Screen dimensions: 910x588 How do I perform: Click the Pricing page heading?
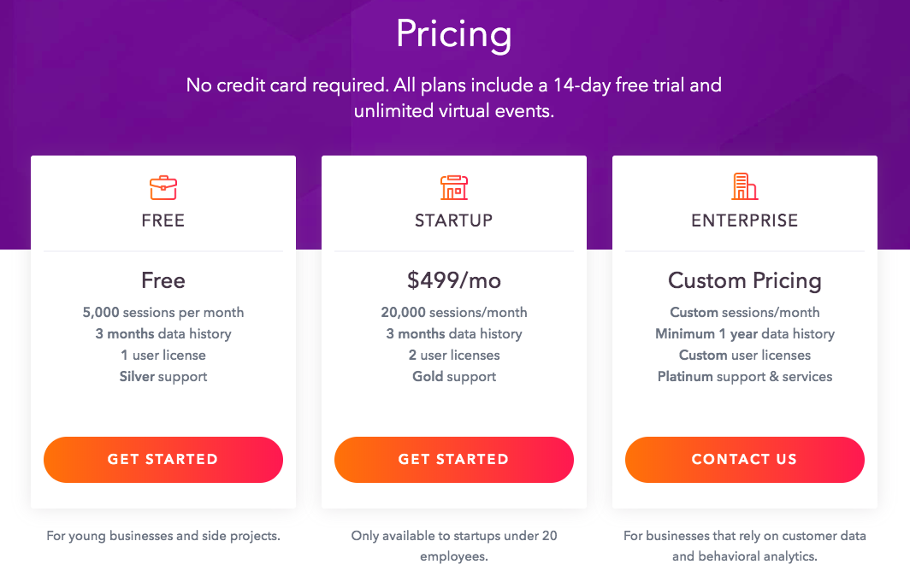pos(454,34)
